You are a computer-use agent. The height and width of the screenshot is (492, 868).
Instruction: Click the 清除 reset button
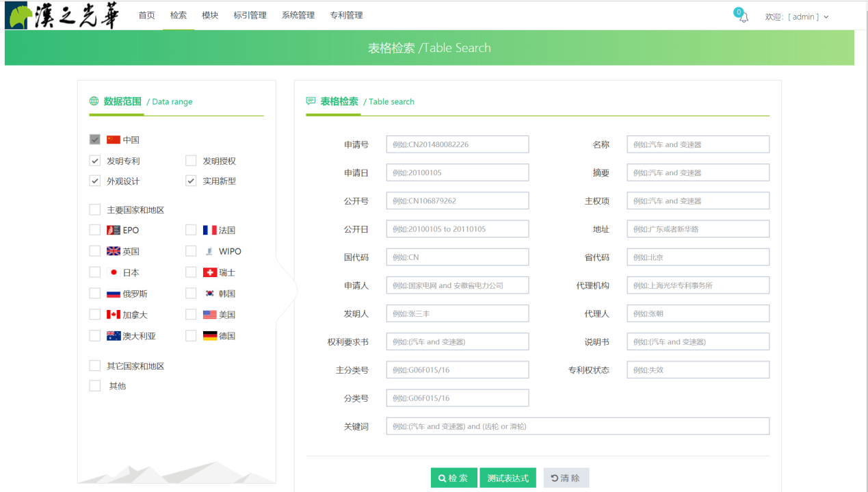coord(566,478)
